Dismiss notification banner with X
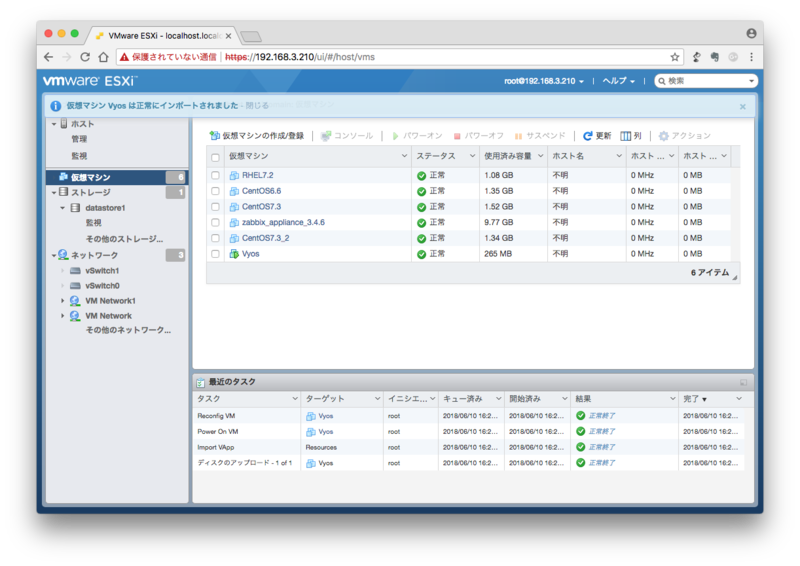The height and width of the screenshot is (566, 800). tap(743, 107)
